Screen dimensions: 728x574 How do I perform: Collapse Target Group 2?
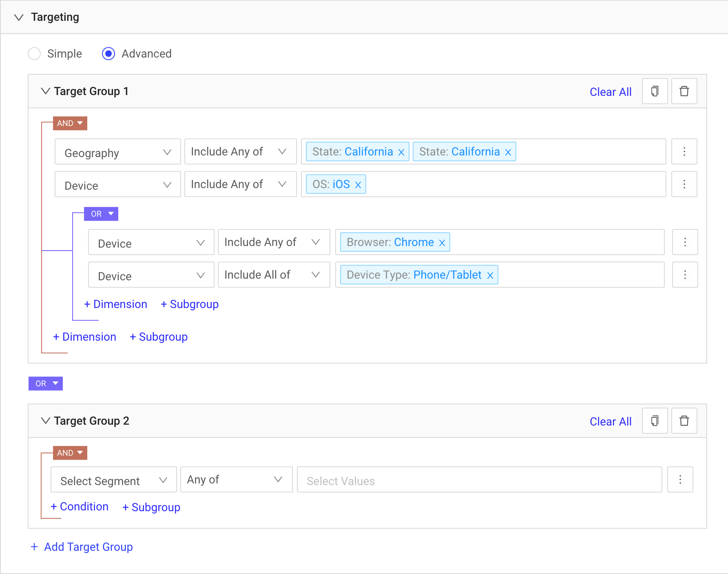46,421
